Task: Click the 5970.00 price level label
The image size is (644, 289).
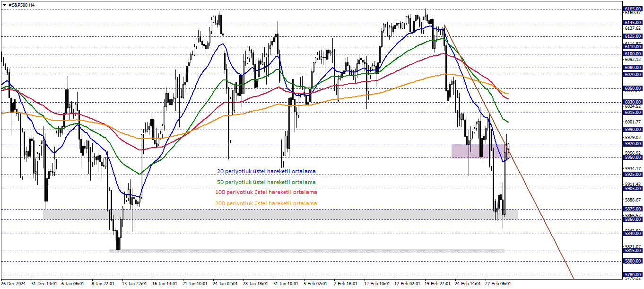Action: 633,143
